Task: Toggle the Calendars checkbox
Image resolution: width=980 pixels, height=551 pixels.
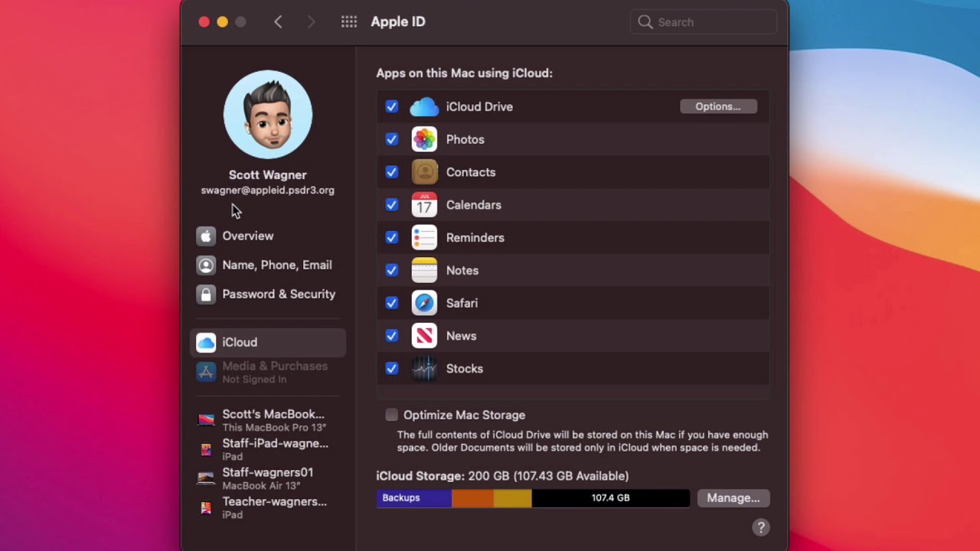Action: pos(392,205)
